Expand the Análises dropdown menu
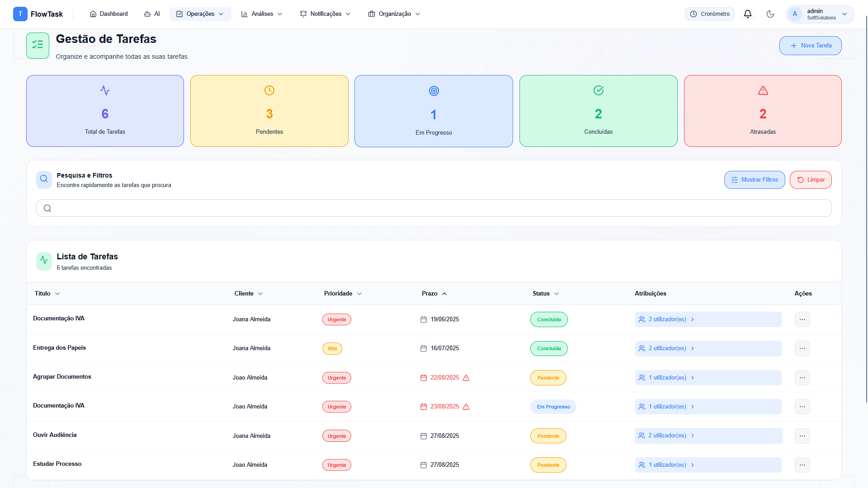868x488 pixels. pyautogui.click(x=262, y=14)
